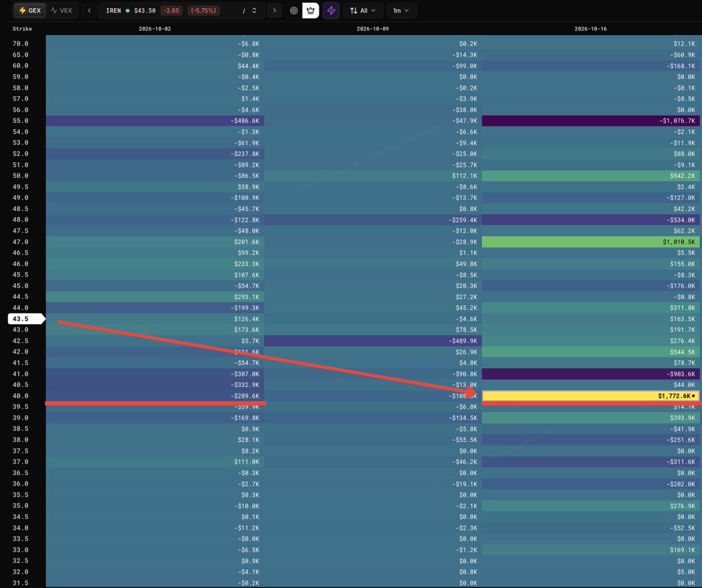This screenshot has width=702, height=588.
Task: Click the $111.0K cell at strike 37.0
Action: click(x=155, y=462)
